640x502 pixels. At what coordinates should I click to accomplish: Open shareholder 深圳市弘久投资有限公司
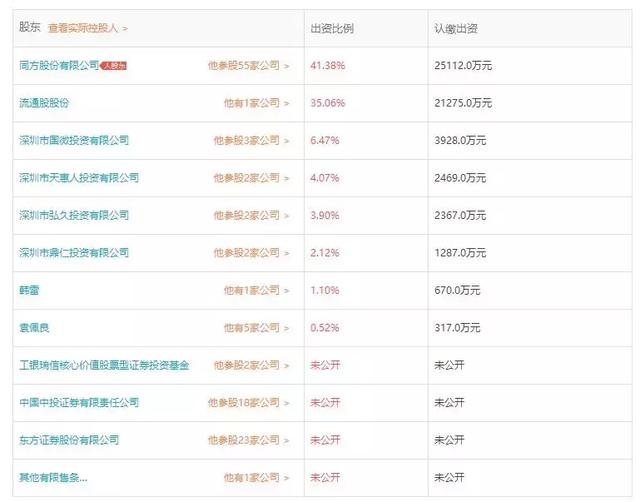point(74,215)
